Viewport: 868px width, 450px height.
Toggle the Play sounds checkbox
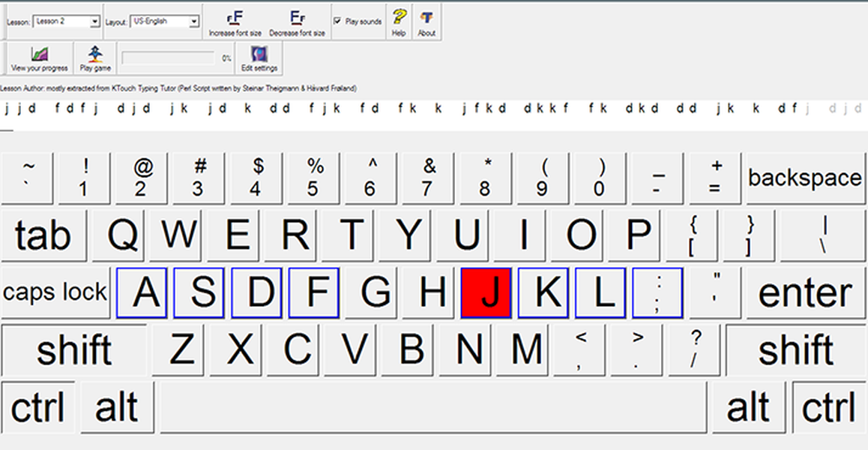click(337, 21)
